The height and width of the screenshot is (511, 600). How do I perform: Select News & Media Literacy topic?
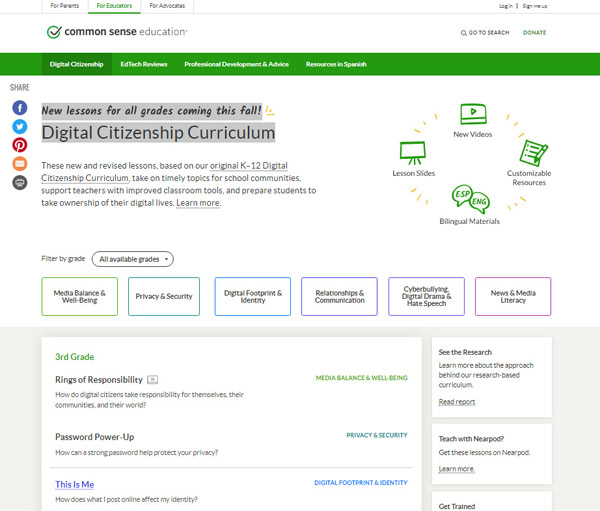513,296
